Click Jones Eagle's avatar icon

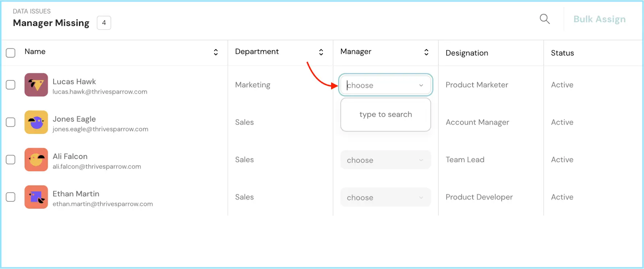pos(36,122)
